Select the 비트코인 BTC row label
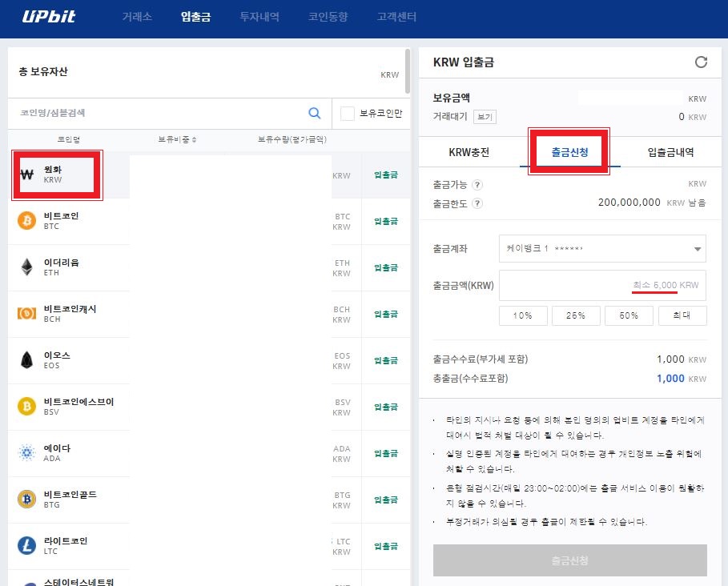The image size is (728, 586). point(62,221)
